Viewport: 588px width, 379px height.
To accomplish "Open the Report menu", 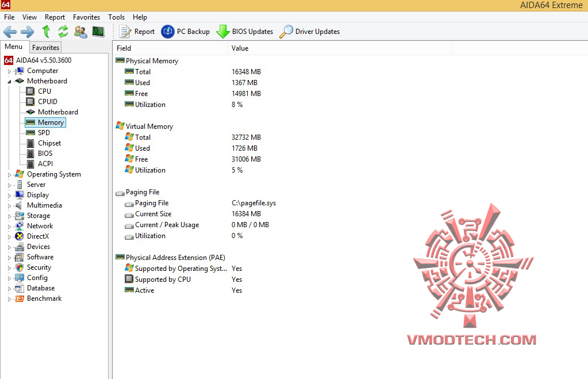I will [x=55, y=17].
